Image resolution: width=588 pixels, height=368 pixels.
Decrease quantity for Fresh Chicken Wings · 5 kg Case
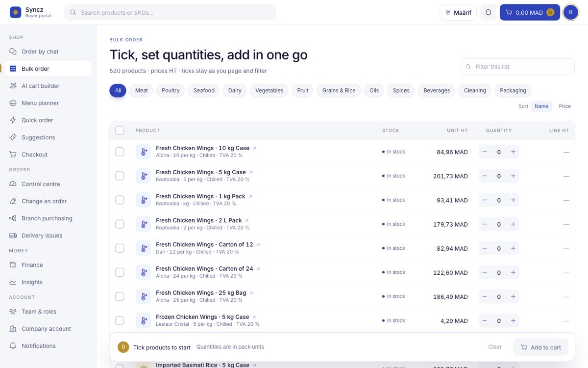pyautogui.click(x=485, y=176)
